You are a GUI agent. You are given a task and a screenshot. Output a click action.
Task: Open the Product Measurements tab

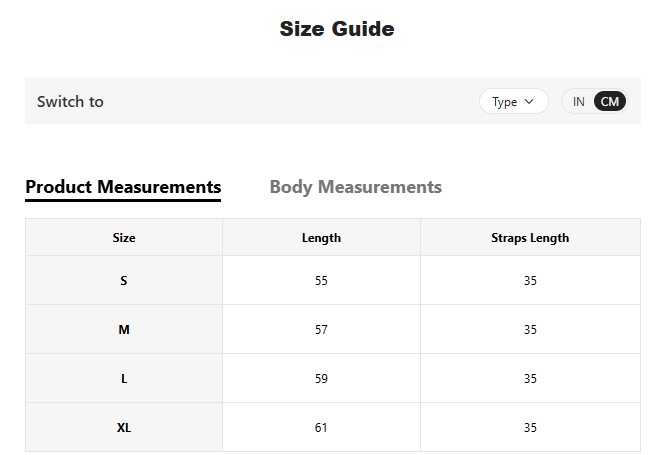click(123, 187)
